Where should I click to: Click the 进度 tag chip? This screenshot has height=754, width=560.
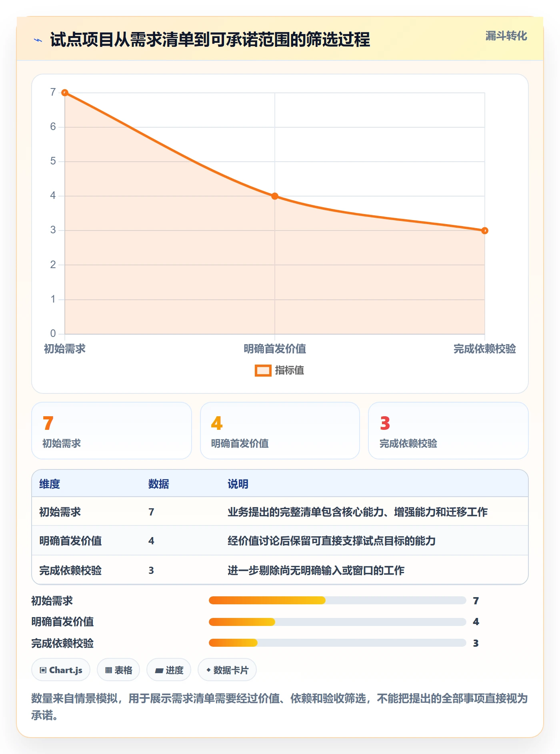[169, 670]
